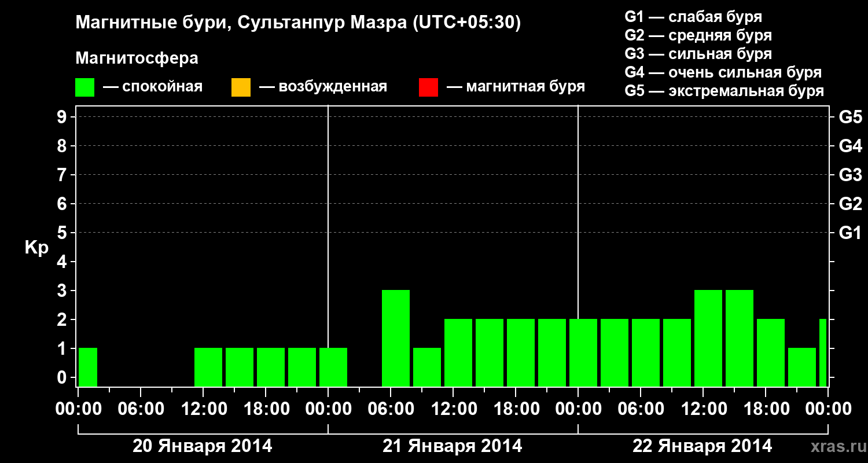Select the 21 Января 2014 date label
Viewport: 868px width, 463px height.
[453, 446]
